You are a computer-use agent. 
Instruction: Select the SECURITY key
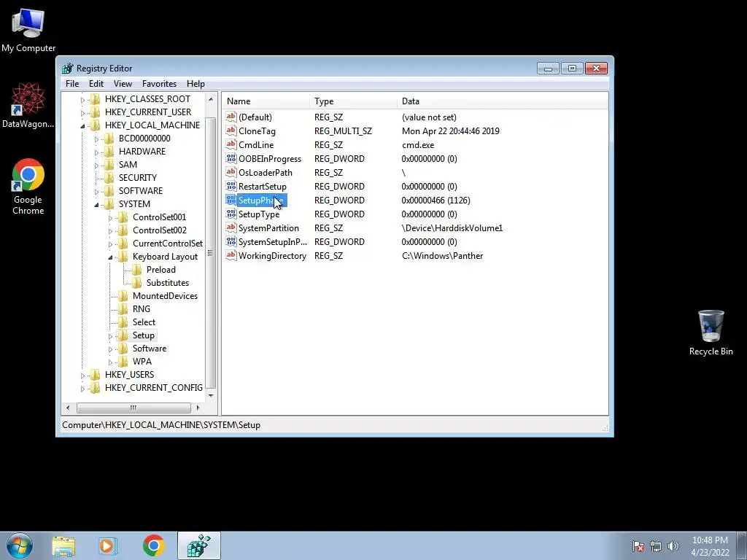pyautogui.click(x=138, y=178)
